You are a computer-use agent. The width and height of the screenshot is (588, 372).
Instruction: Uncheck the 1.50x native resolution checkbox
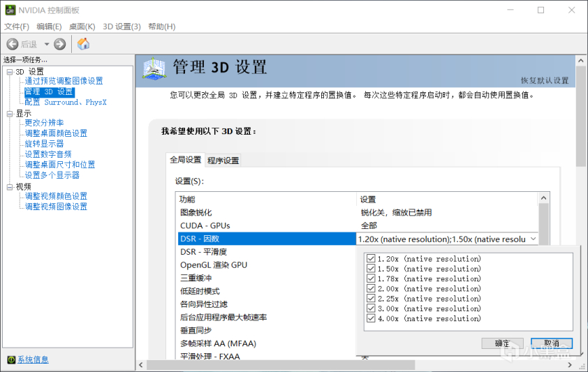click(371, 269)
